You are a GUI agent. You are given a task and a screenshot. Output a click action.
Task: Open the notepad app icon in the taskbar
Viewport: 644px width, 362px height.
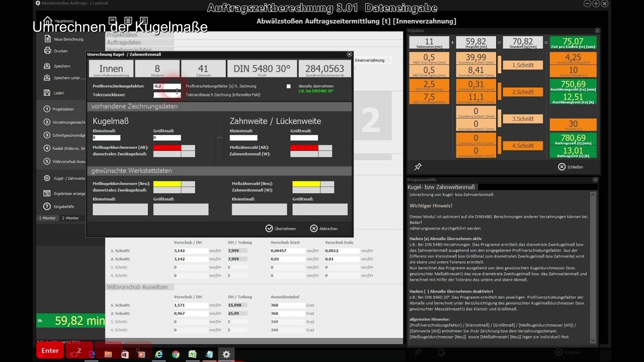tap(209, 354)
